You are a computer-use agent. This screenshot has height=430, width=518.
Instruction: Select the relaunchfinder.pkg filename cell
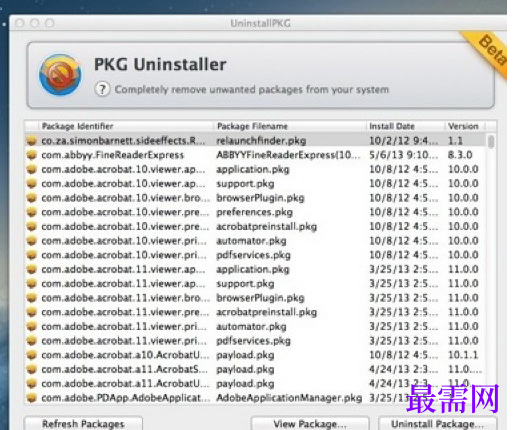coord(261,141)
